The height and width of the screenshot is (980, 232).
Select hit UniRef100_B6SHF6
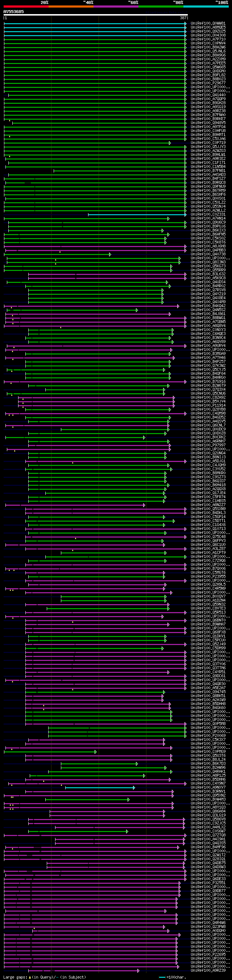(x=208, y=194)
